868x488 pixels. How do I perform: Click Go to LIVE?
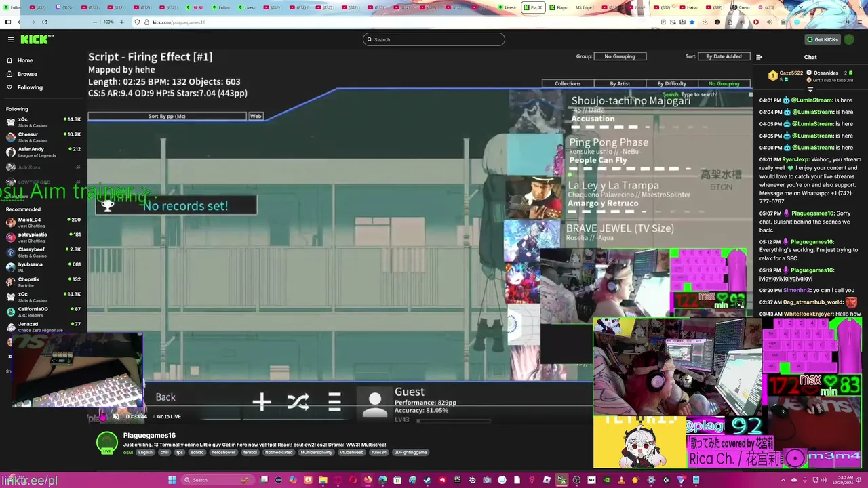coord(169,416)
